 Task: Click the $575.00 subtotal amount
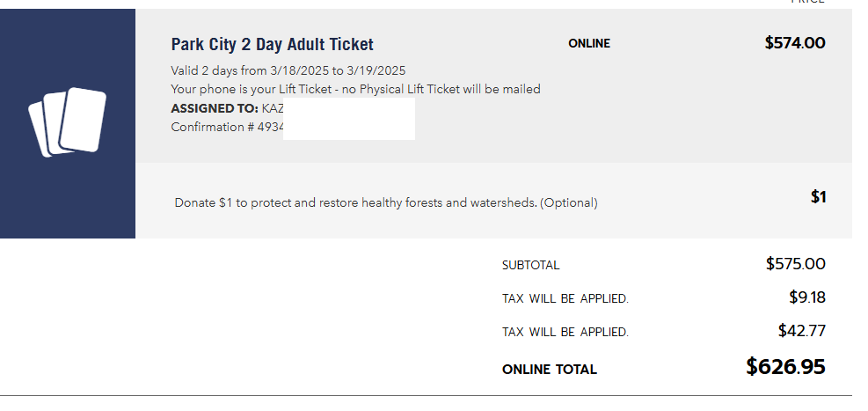pyautogui.click(x=796, y=264)
